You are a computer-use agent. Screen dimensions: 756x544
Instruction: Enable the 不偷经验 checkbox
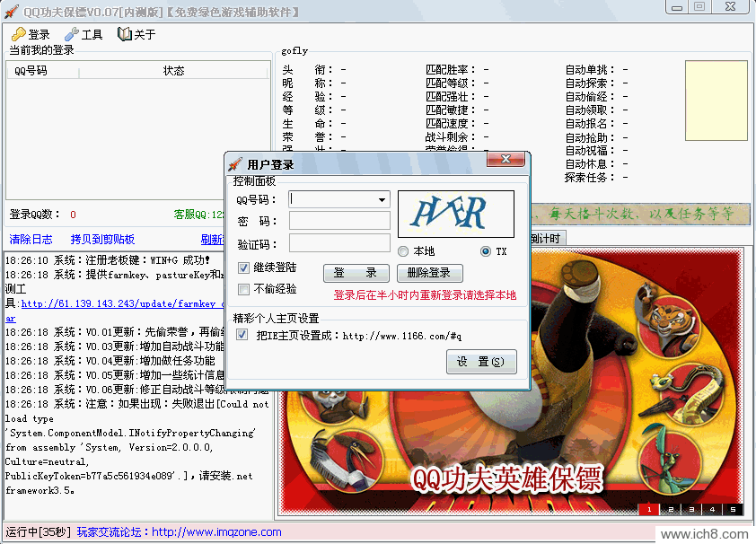[243, 289]
